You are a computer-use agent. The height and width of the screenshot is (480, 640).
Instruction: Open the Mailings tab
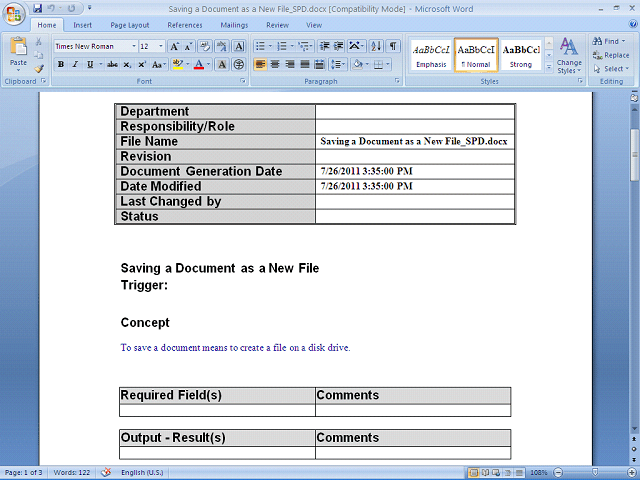coord(234,25)
